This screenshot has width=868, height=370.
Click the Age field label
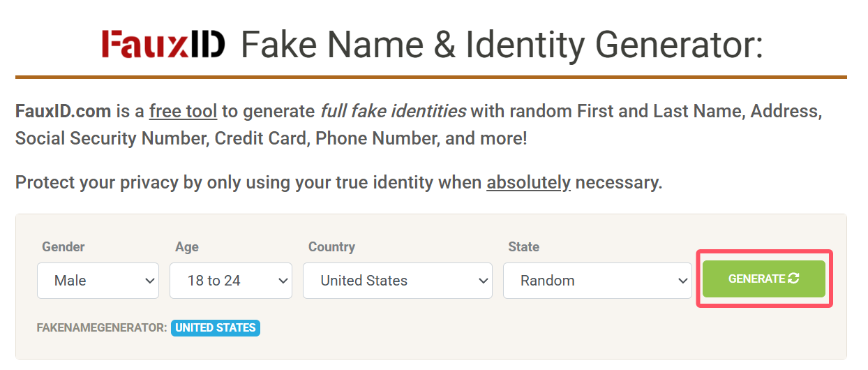(187, 246)
